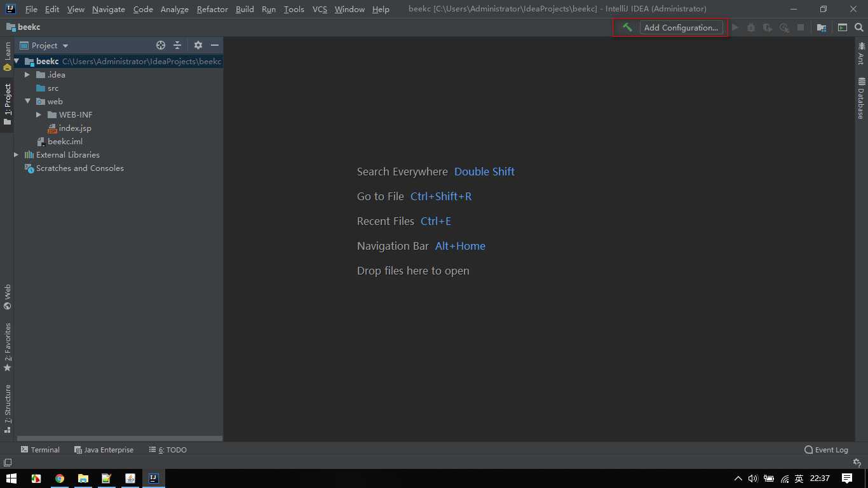The height and width of the screenshot is (488, 868).
Task: Click the Run with Coverage icon
Action: point(768,27)
